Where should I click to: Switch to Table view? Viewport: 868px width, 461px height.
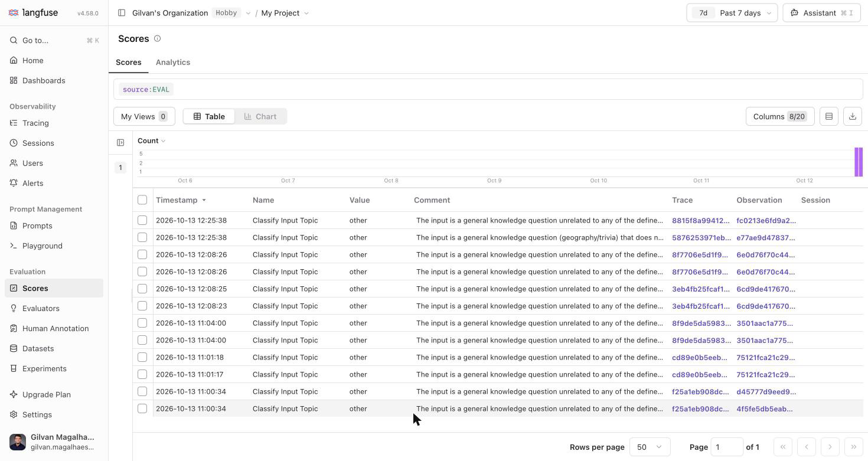pyautogui.click(x=209, y=116)
